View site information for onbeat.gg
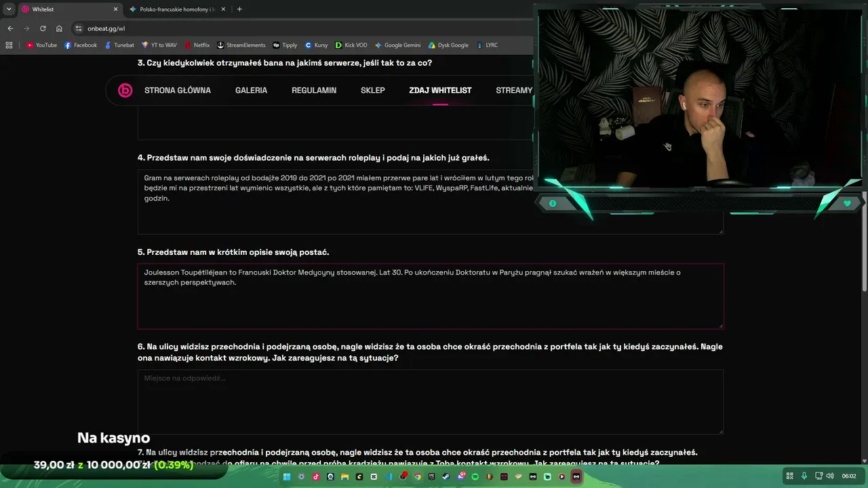 point(79,28)
